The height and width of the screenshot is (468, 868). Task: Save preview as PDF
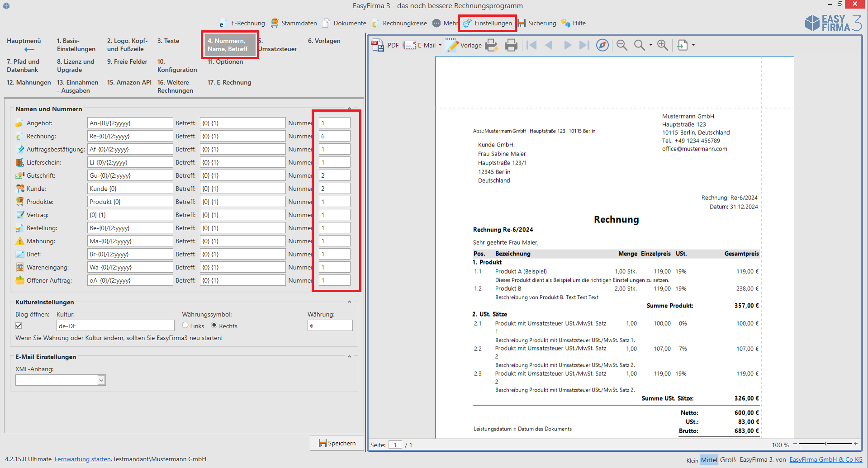[385, 45]
